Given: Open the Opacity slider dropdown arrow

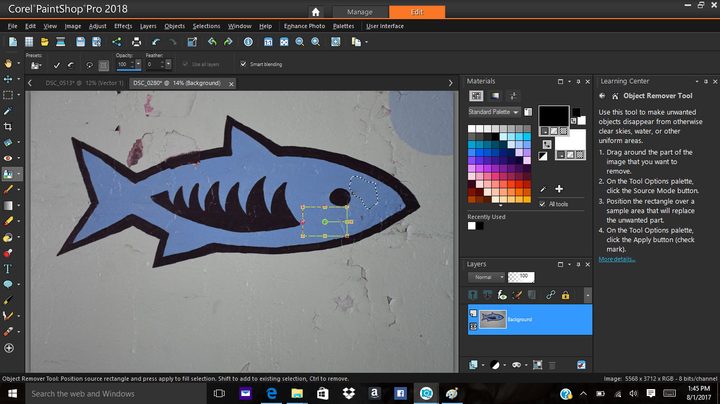Looking at the screenshot, I should point(138,64).
